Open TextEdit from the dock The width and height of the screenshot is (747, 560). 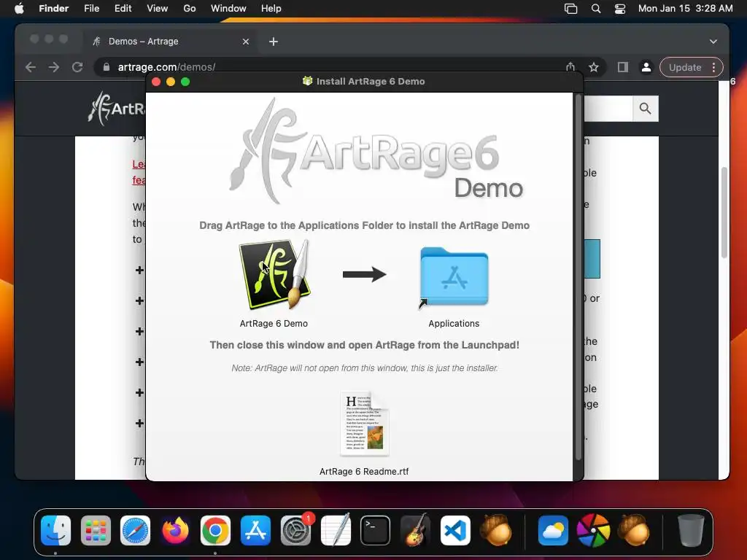coord(336,531)
